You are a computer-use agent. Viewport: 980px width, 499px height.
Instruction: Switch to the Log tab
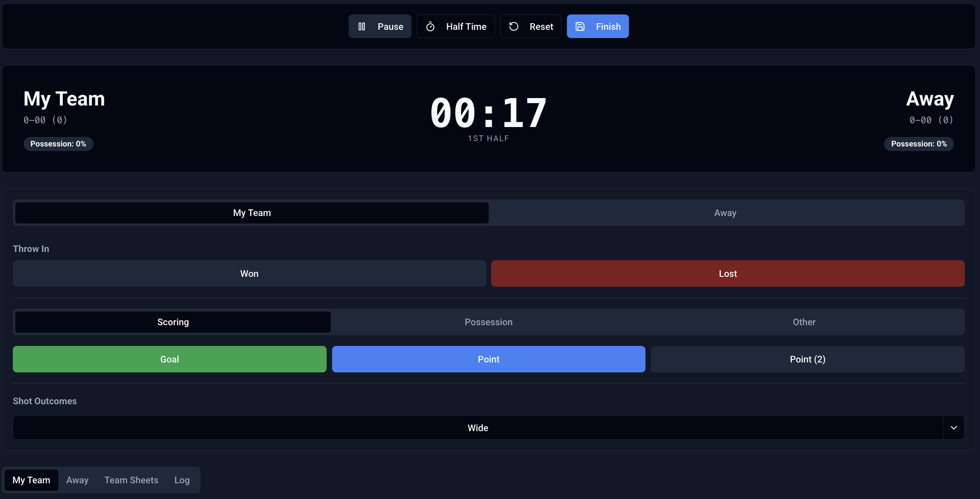coord(182,480)
